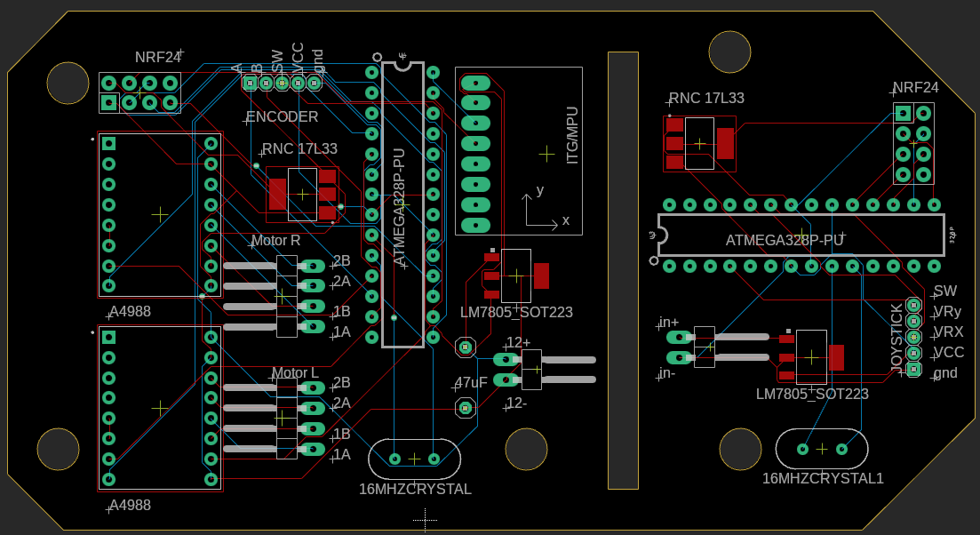Click the vertical ATMEGA328P-PU label on left board

(400, 207)
